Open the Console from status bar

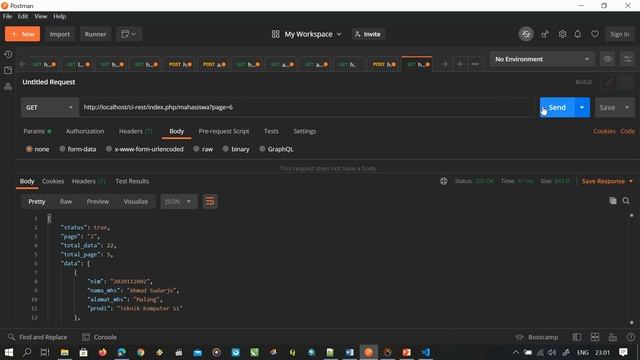(100, 337)
